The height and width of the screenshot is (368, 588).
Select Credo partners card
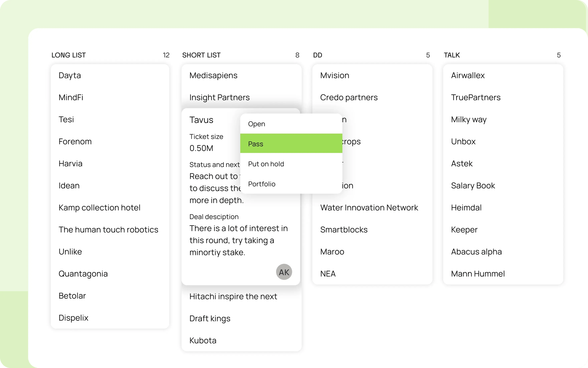349,97
